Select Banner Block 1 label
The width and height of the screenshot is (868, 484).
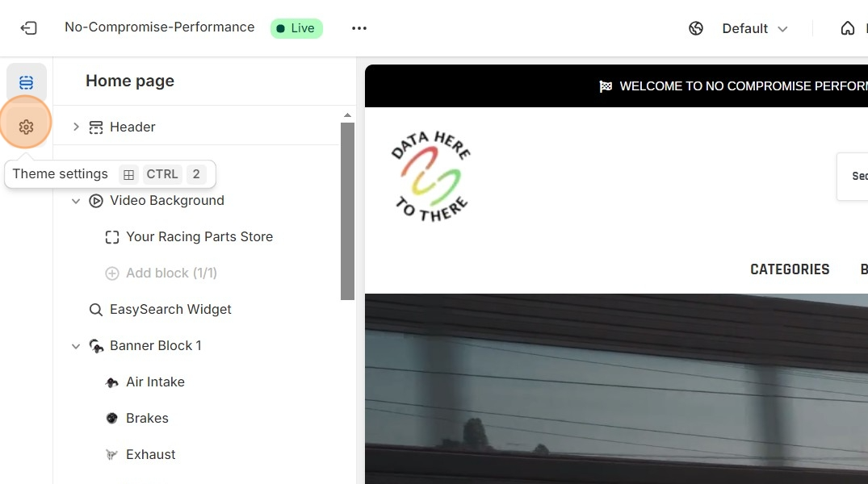156,346
